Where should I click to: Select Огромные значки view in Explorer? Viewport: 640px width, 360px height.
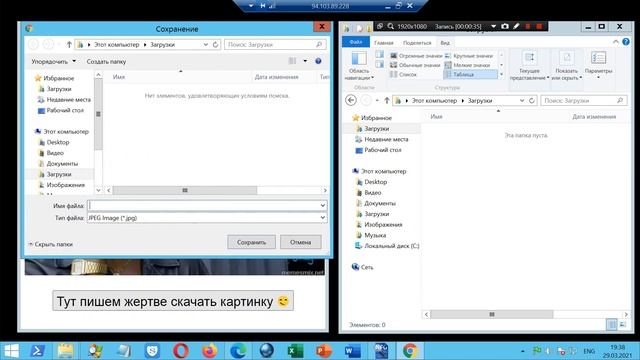(416, 56)
